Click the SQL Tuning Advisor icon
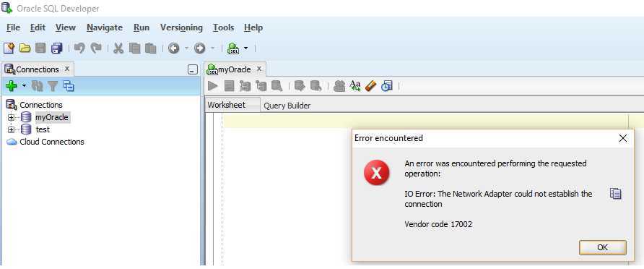The image size is (644, 269). (x=277, y=85)
